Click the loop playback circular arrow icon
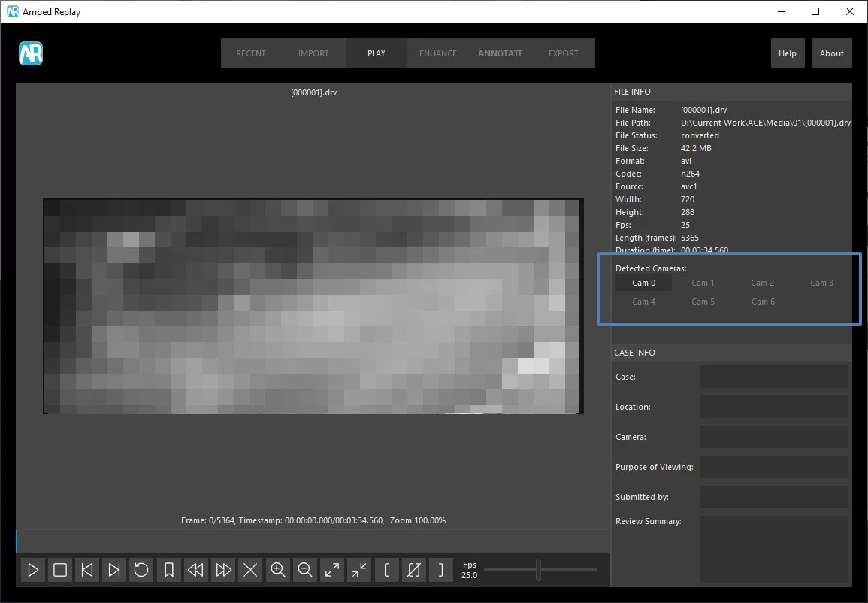 coord(141,570)
